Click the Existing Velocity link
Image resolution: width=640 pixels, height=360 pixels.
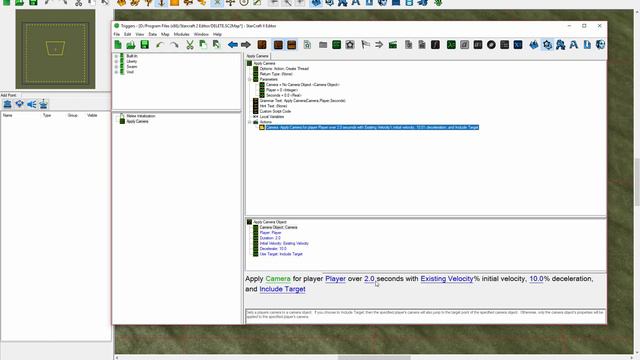447,279
